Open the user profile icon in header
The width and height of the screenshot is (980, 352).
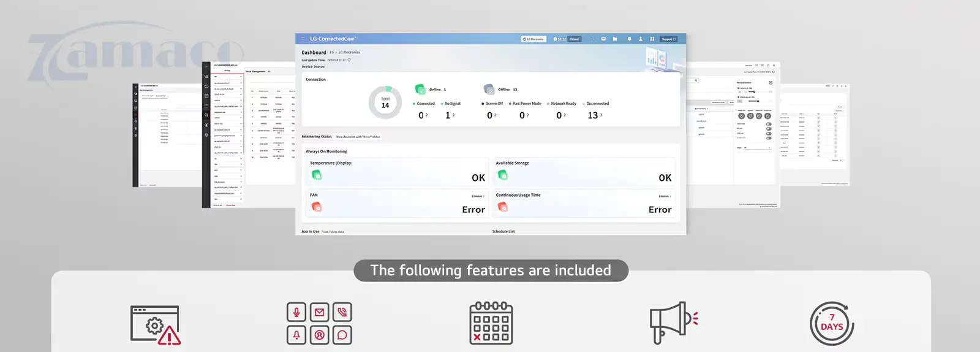(x=641, y=39)
